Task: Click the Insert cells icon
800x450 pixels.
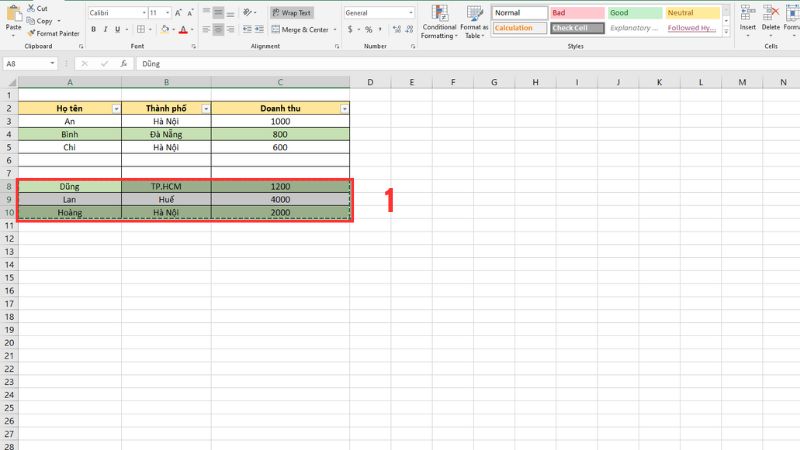Action: pyautogui.click(x=748, y=14)
